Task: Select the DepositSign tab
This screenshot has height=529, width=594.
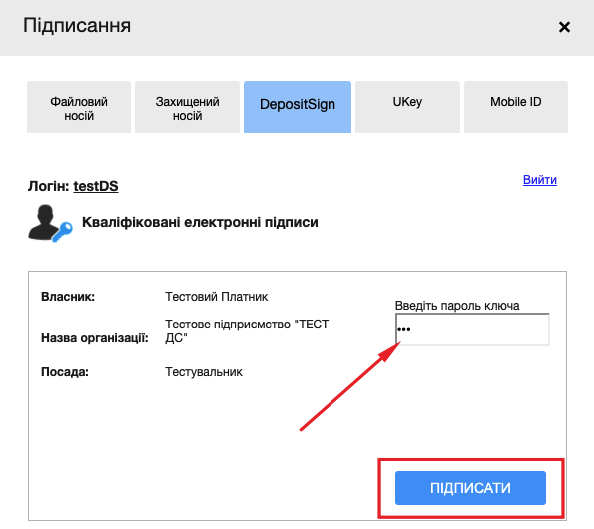Action: tap(297, 107)
